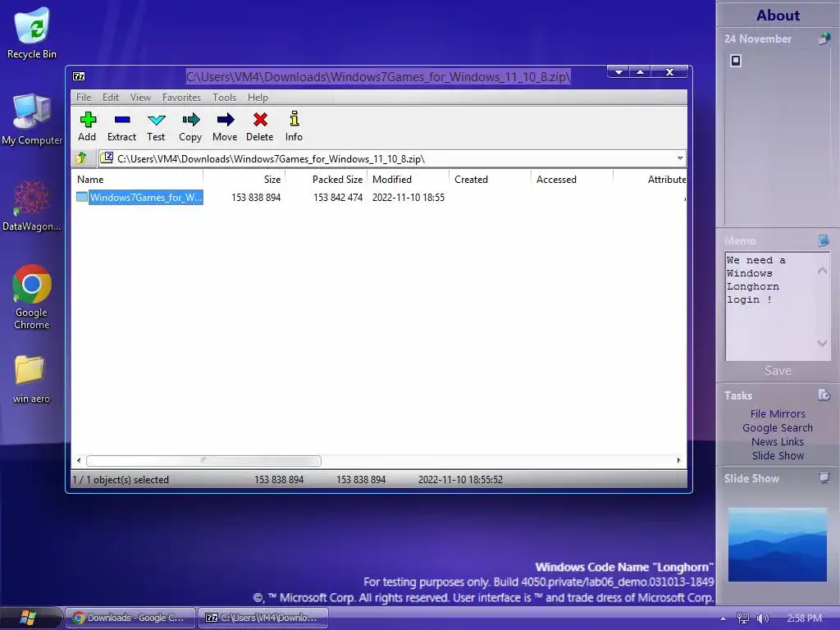Click the Add toolbar icon in 7-Zip

tap(87, 126)
